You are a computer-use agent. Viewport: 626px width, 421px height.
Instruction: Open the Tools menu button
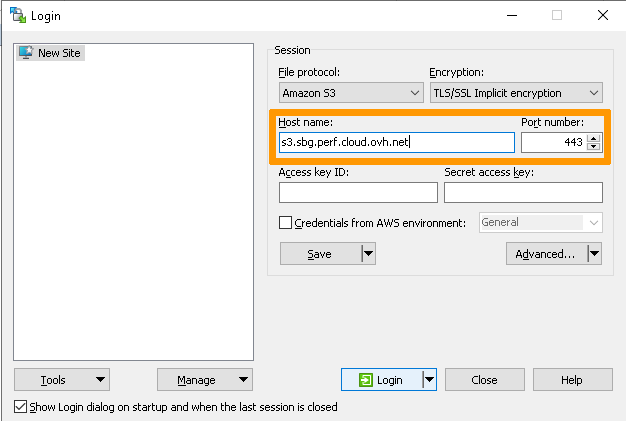(61, 380)
